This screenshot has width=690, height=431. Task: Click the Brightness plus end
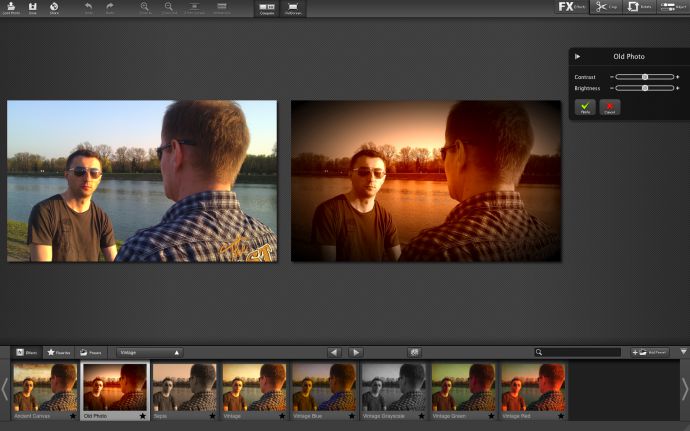click(678, 88)
